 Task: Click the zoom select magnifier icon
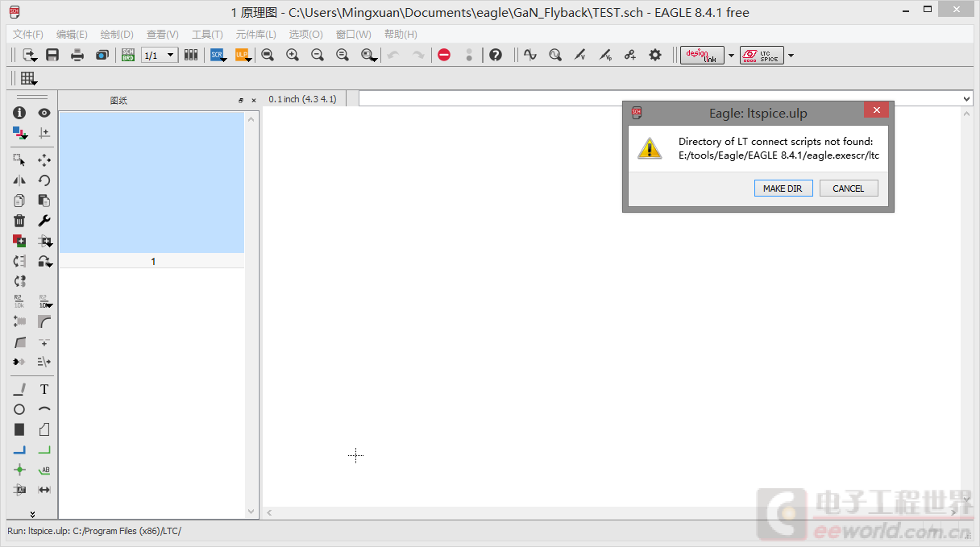369,55
